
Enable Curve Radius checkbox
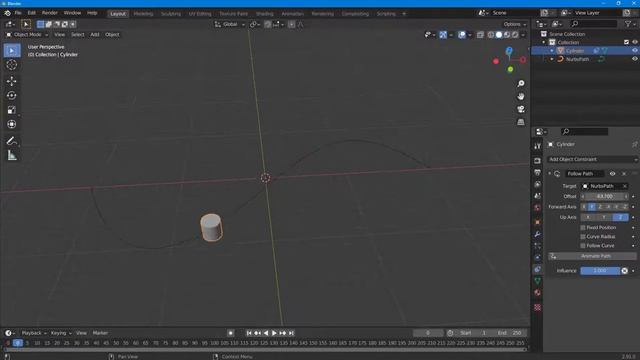pos(583,237)
